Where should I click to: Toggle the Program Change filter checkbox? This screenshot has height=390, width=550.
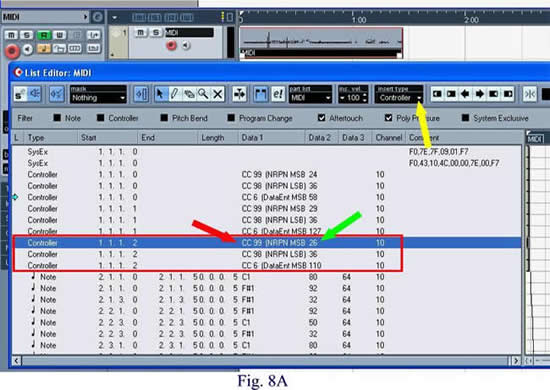click(231, 118)
